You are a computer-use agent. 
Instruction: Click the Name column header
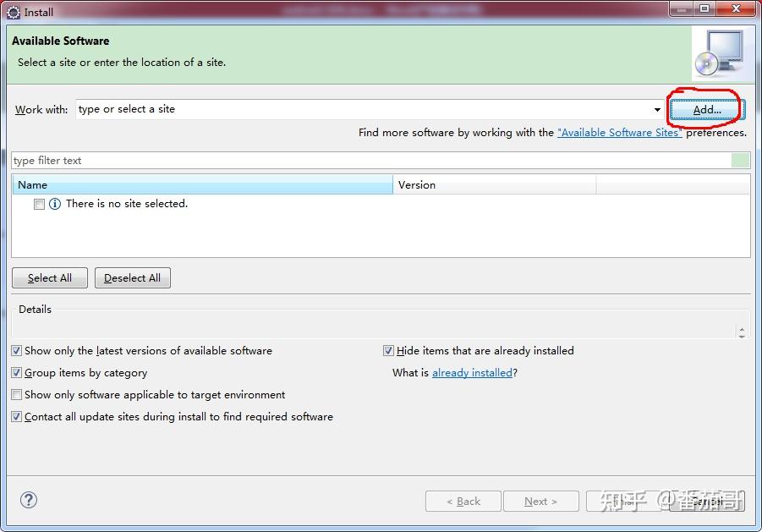(202, 184)
